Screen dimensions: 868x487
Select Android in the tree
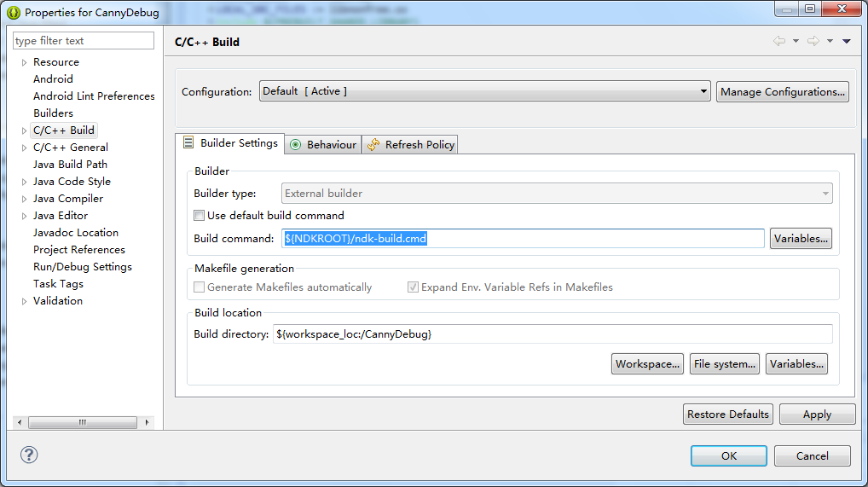pos(53,79)
